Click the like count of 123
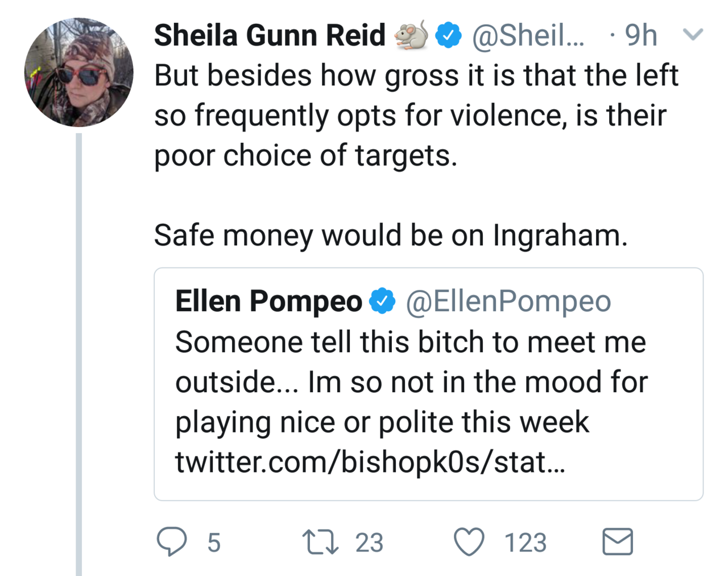Image resolution: width=728 pixels, height=576 pixels. point(525,542)
